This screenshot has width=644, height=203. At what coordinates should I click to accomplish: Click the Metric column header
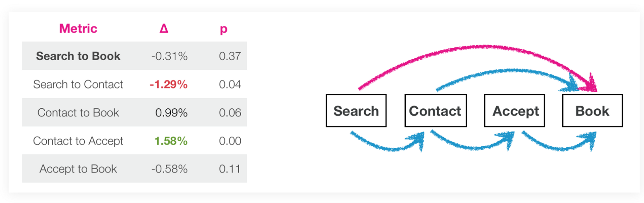click(x=78, y=29)
